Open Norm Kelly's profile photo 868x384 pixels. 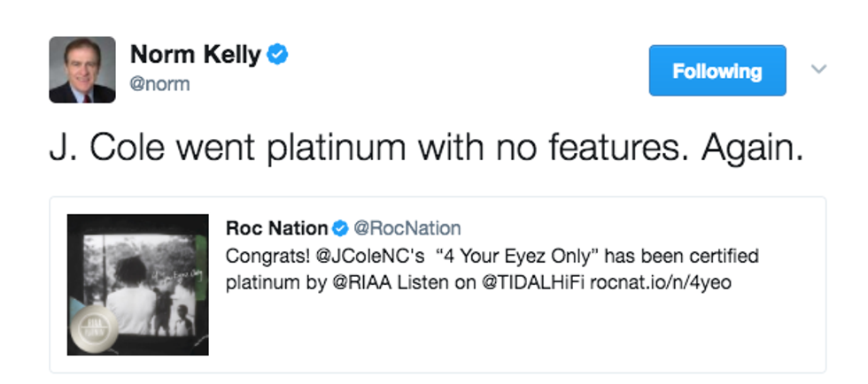81,70
